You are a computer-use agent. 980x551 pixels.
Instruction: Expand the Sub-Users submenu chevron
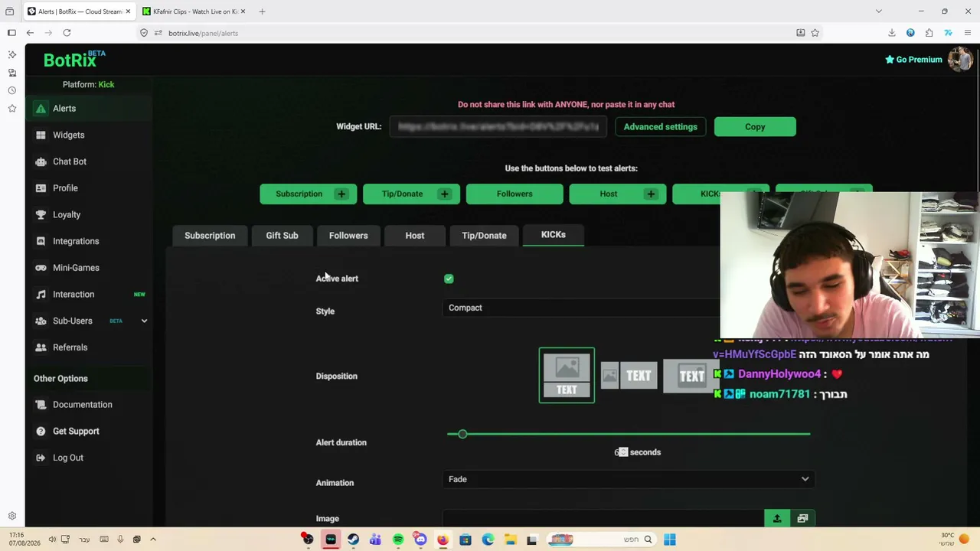[144, 321]
